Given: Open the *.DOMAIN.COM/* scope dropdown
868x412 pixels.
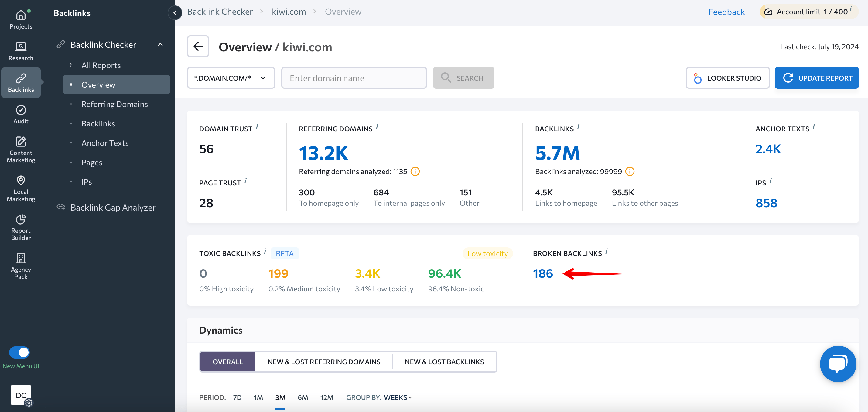Looking at the screenshot, I should click(x=231, y=78).
